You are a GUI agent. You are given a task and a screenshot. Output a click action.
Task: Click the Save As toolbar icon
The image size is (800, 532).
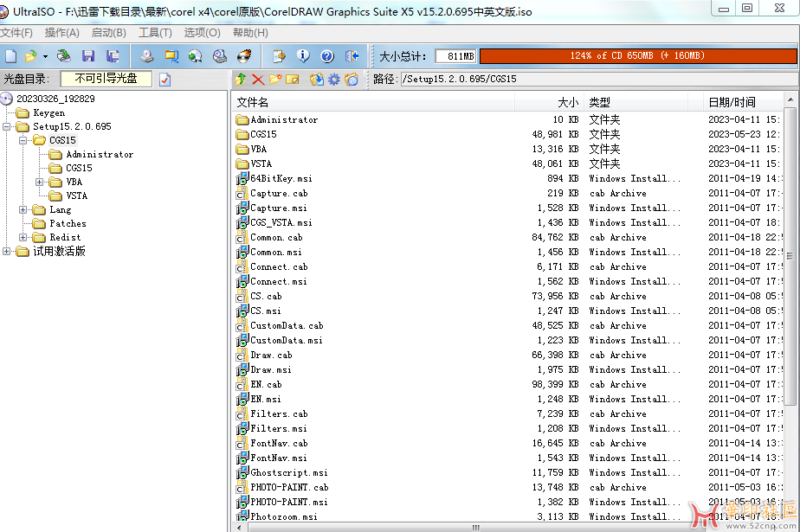click(113, 56)
